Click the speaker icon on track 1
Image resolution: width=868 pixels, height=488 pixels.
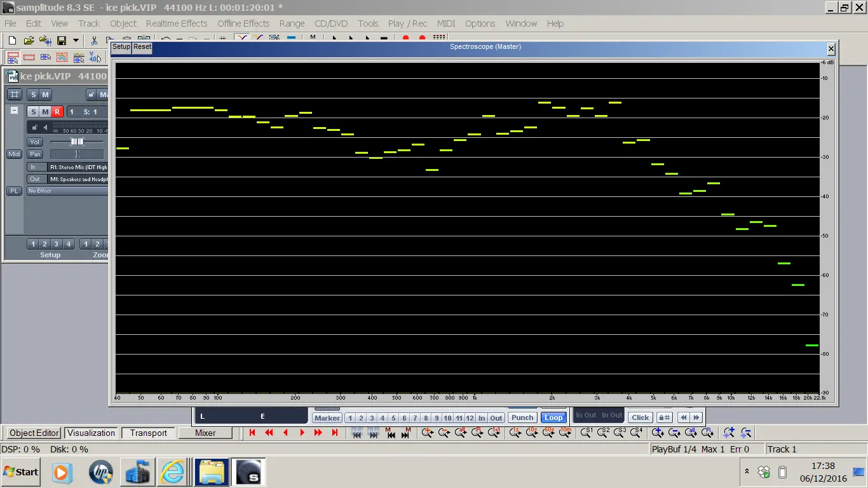pos(45,128)
